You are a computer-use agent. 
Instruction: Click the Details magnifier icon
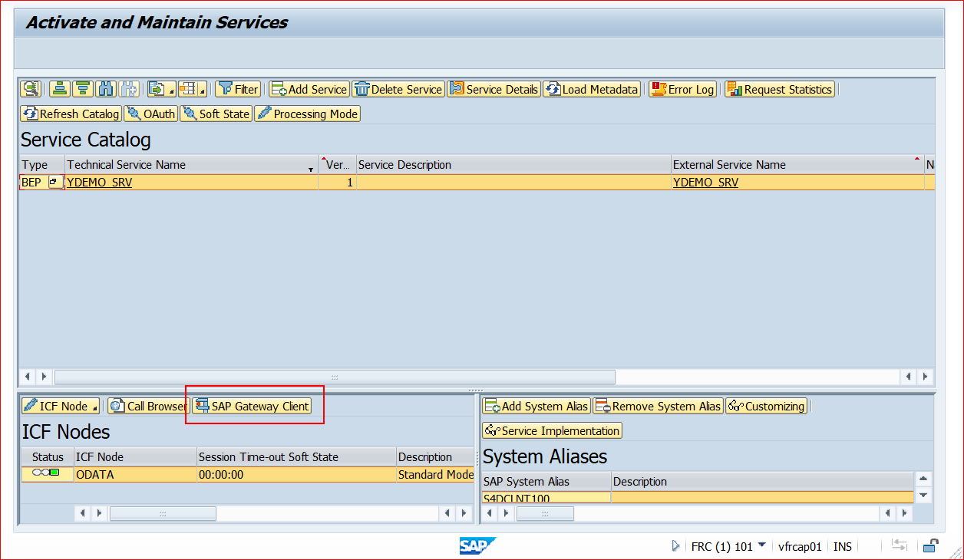[30, 88]
